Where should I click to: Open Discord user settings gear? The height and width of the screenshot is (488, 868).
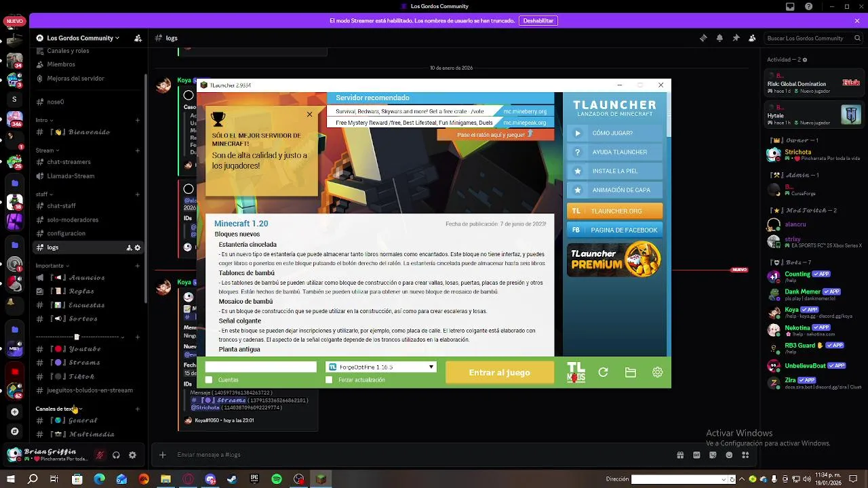pos(132,455)
